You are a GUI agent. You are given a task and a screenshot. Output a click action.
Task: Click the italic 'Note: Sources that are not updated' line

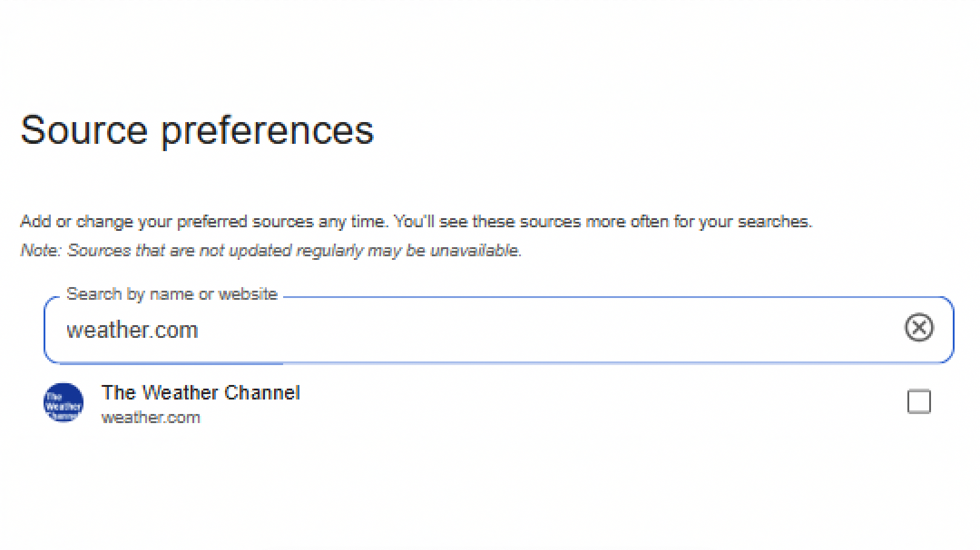(x=271, y=250)
